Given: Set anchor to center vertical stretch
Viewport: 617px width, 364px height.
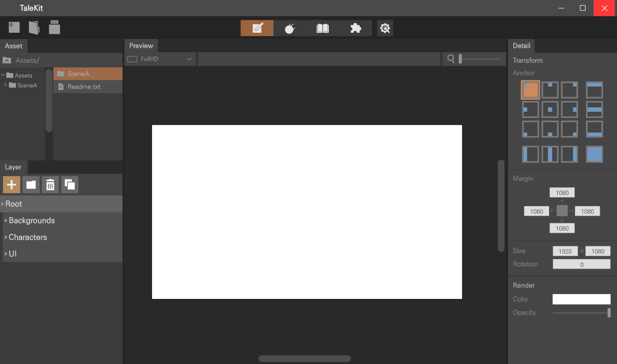Looking at the screenshot, I should pos(550,154).
